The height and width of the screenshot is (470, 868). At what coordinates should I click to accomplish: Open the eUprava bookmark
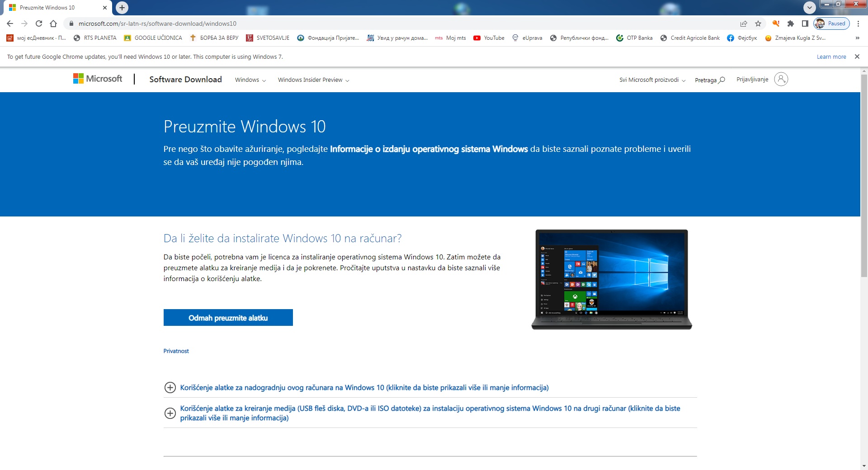(x=527, y=38)
